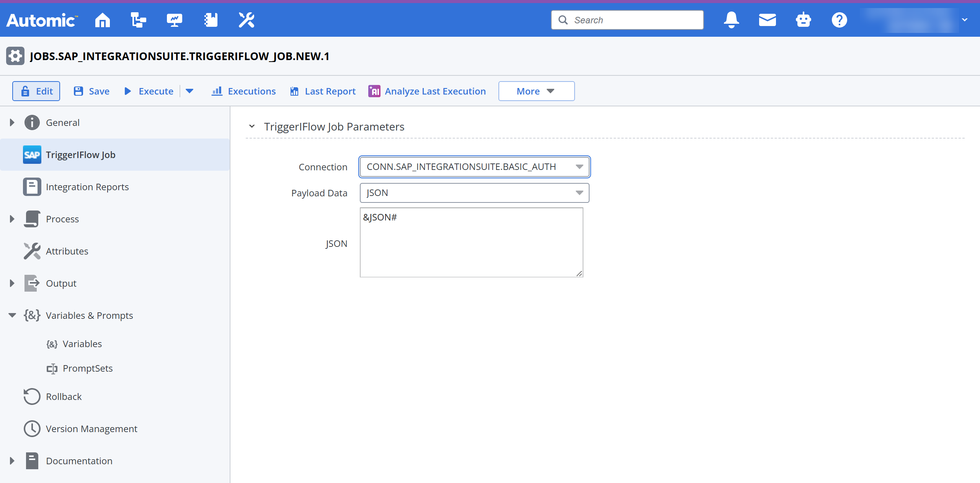
Task: Click the Automic logo
Action: point(42,20)
